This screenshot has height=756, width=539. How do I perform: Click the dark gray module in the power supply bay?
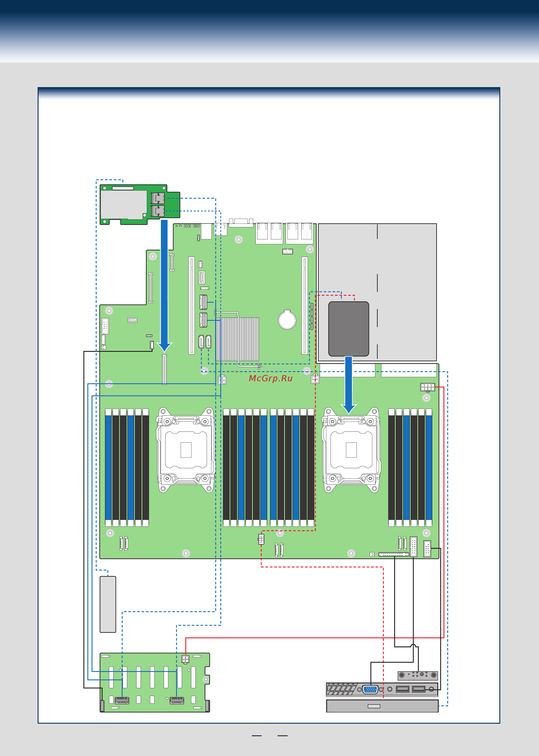[348, 329]
